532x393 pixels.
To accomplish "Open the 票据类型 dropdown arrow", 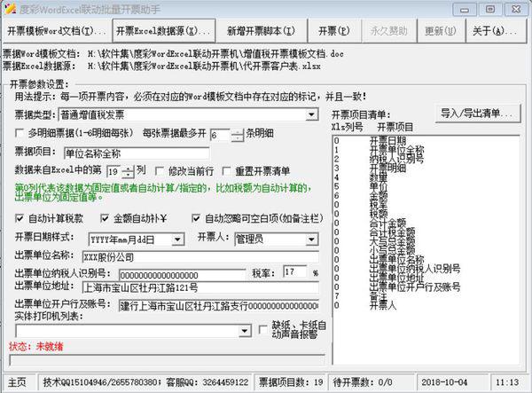I will pyautogui.click(x=311, y=114).
